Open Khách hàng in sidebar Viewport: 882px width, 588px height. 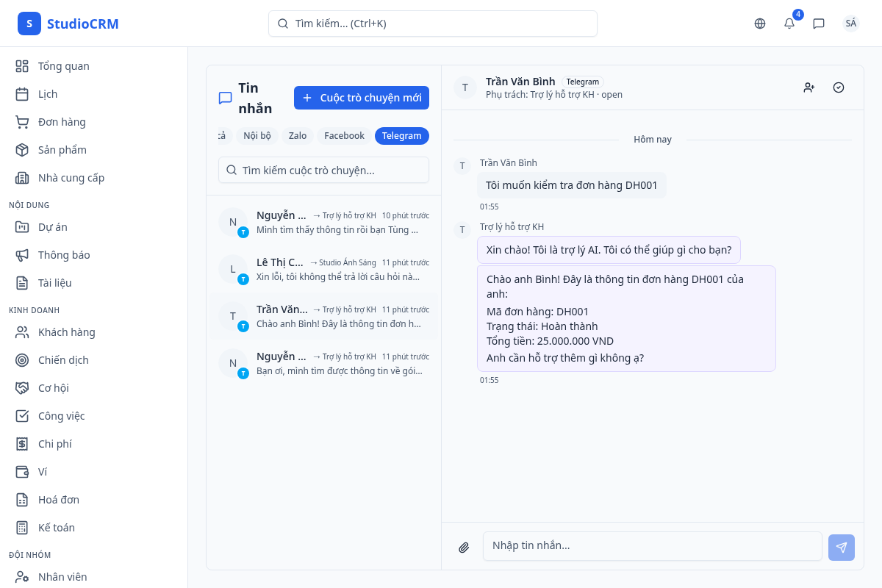point(66,332)
